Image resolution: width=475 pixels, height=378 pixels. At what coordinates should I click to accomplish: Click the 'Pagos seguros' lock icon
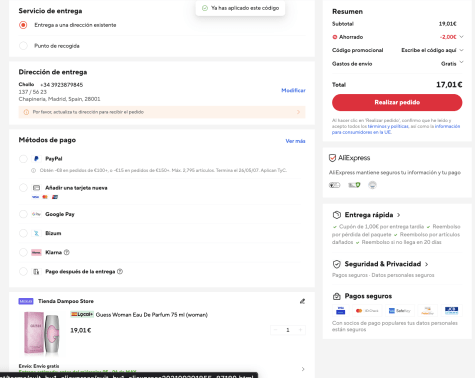(337, 296)
